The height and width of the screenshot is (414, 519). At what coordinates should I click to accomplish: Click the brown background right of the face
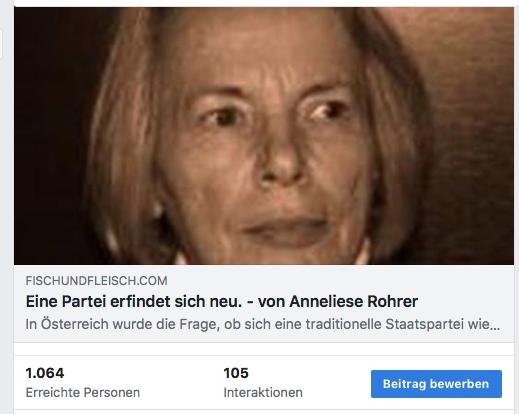click(x=473, y=133)
